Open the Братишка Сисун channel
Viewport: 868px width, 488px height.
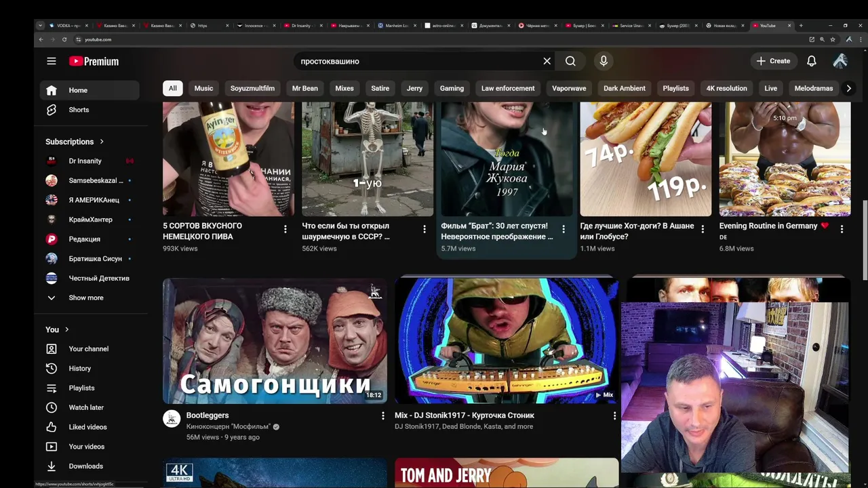90,259
